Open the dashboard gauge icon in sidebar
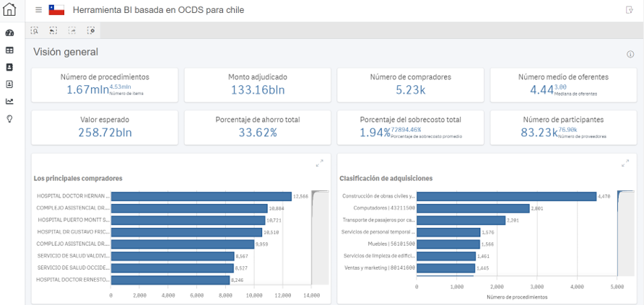The image size is (644, 305). tap(9, 33)
